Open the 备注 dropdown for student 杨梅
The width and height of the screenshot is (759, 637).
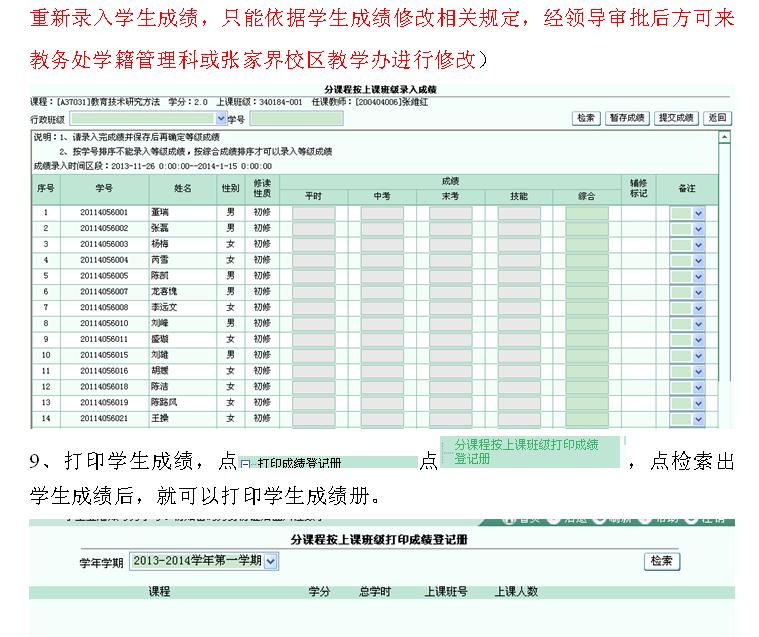[x=698, y=244]
